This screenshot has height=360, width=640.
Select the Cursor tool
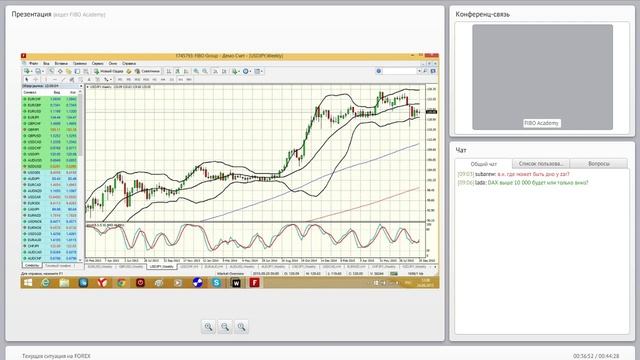[x=27, y=79]
